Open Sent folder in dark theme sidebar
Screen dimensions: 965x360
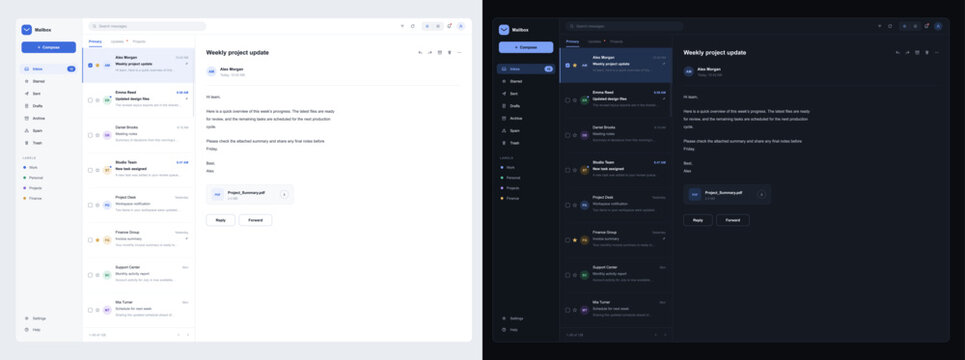pos(526,94)
